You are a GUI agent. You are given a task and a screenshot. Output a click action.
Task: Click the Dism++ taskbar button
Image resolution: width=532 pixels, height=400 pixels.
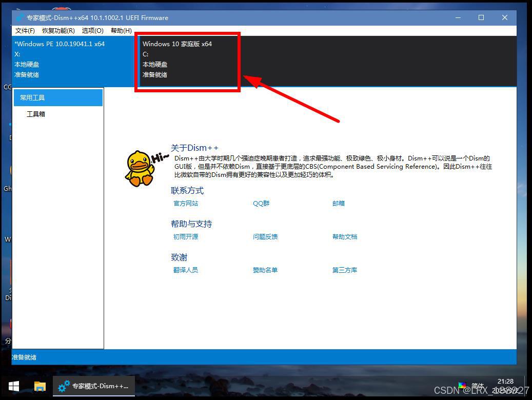94,386
